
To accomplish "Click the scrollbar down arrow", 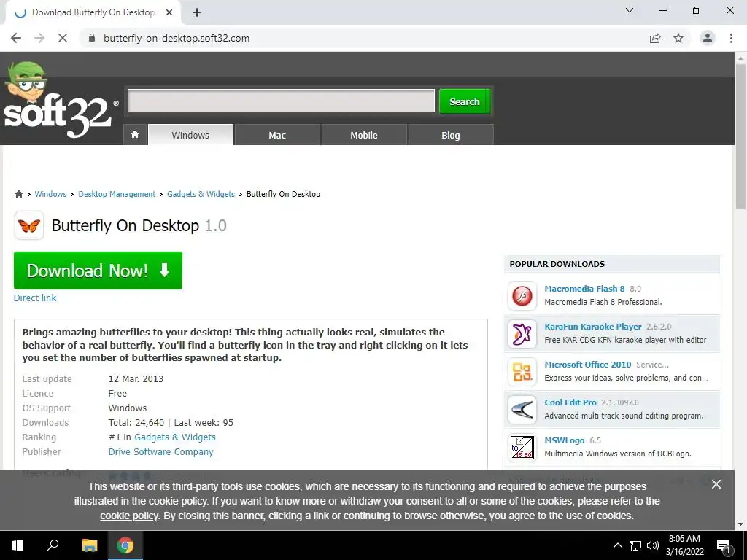I will pyautogui.click(x=740, y=524).
